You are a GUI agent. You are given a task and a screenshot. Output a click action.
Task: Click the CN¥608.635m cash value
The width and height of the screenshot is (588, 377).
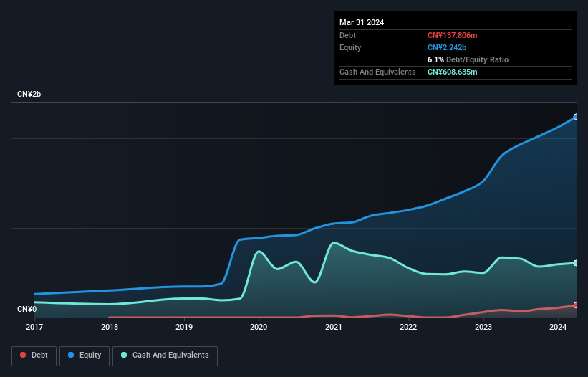click(x=452, y=72)
